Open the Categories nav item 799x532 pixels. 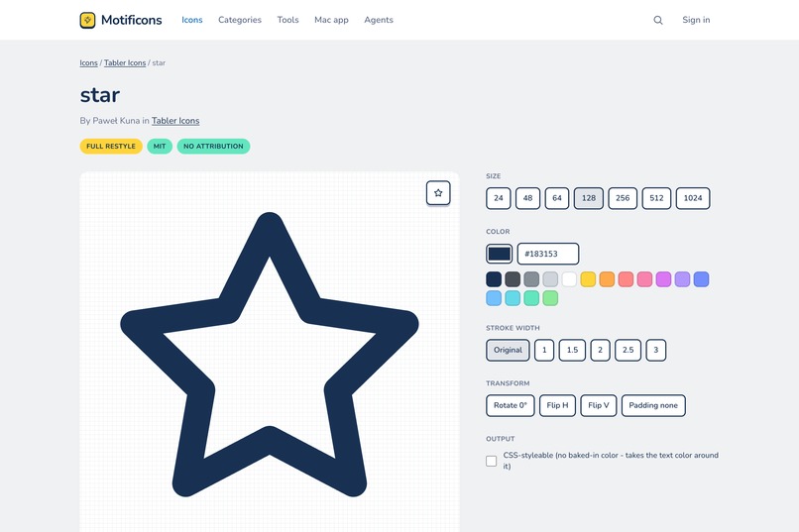click(x=240, y=20)
